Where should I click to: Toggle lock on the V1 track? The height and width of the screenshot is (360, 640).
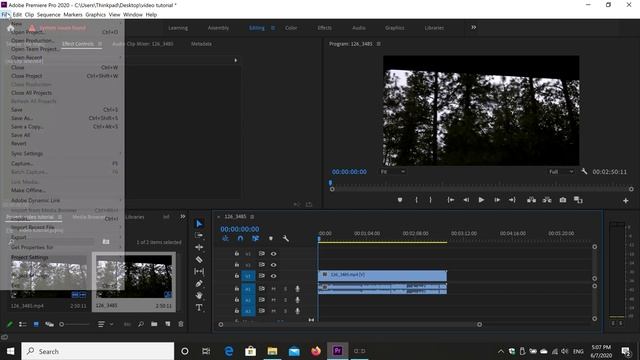point(237,276)
